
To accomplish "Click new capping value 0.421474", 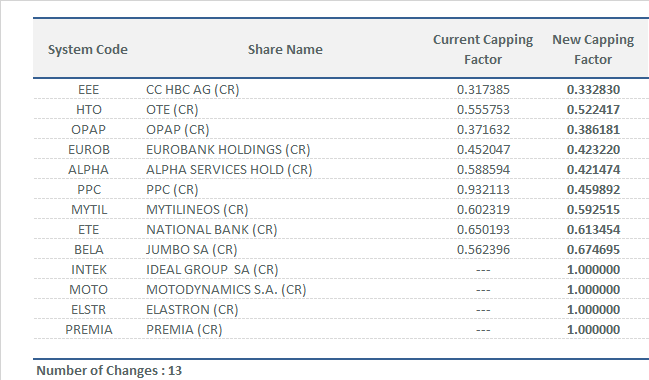I will (x=593, y=170).
